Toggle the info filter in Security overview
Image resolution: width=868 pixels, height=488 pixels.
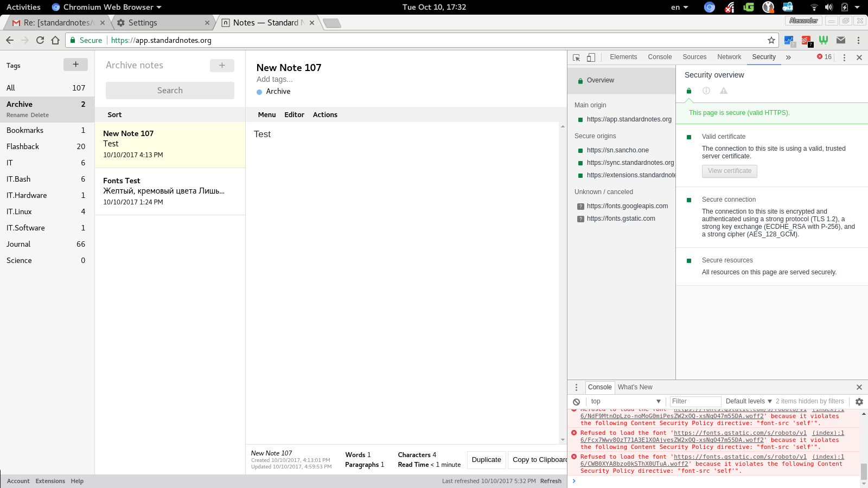point(706,91)
